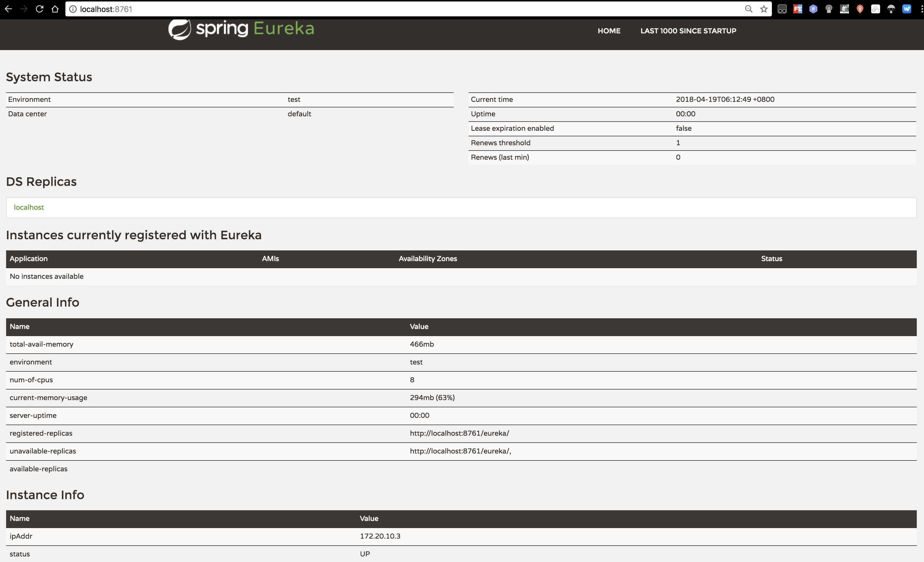Viewport: 924px width, 562px height.
Task: Click the Availability Zones column header
Action: [x=428, y=259]
